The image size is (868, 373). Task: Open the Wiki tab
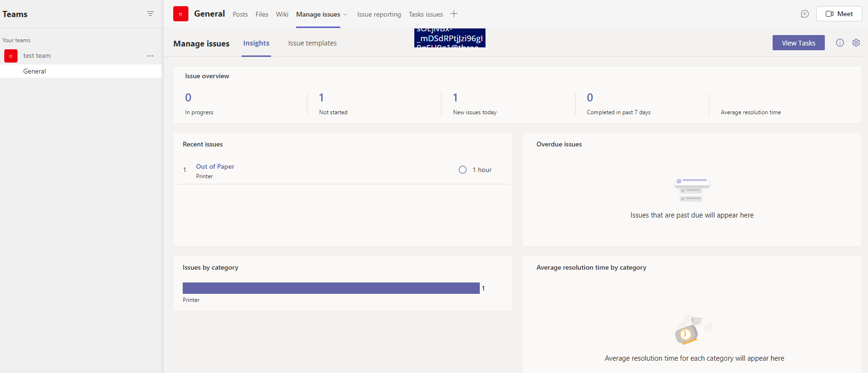282,14
